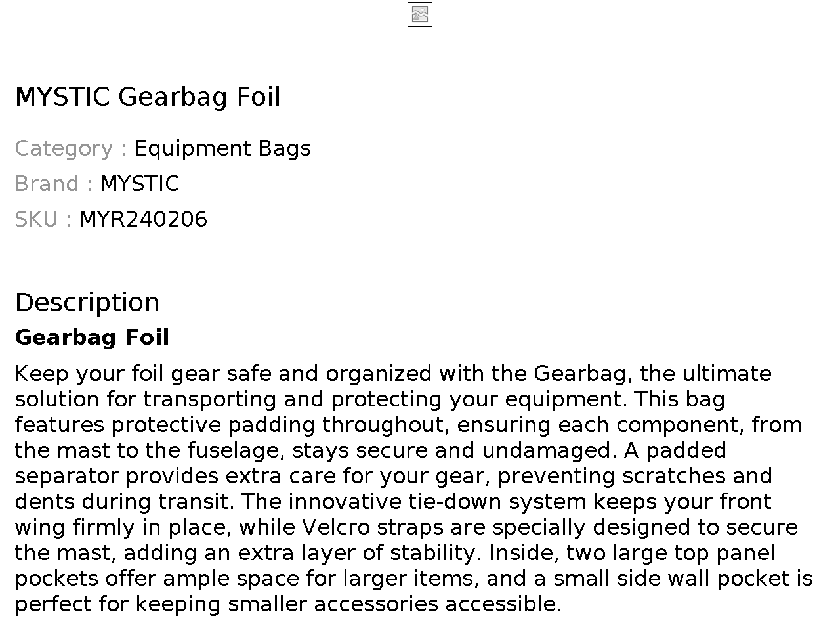
Task: Click the Description section heading
Action: [87, 303]
